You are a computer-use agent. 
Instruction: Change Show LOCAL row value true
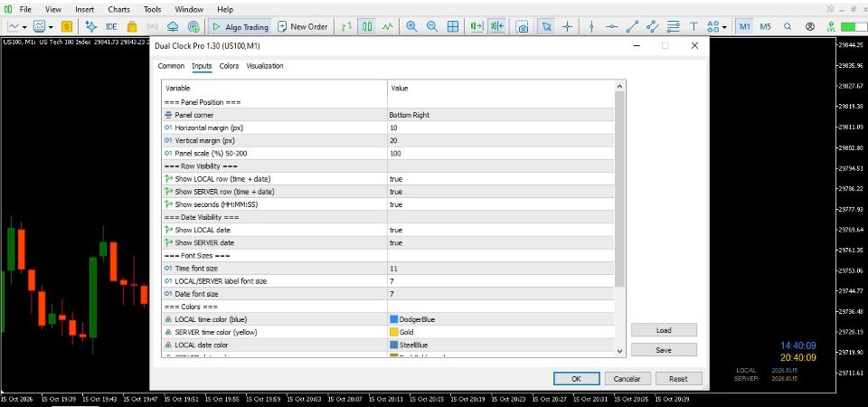(x=501, y=179)
